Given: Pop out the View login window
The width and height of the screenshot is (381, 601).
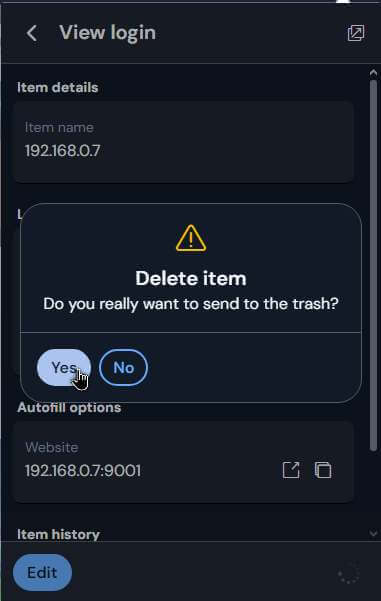Looking at the screenshot, I should (x=356, y=33).
